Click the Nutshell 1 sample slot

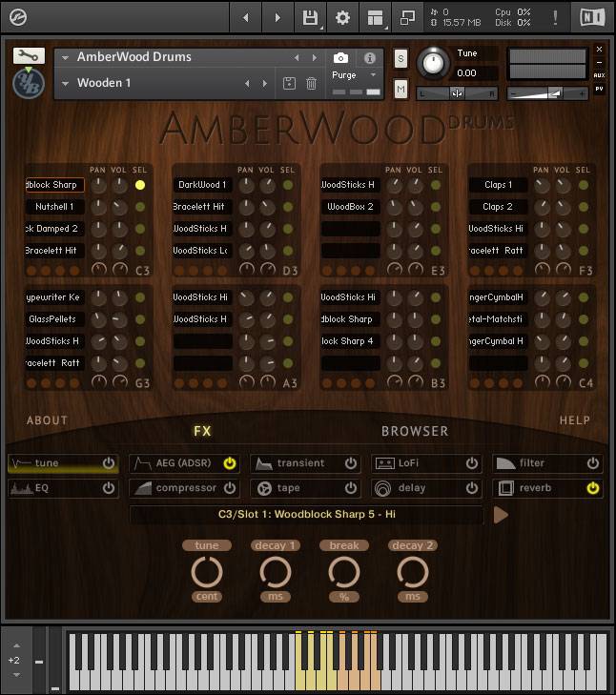point(55,207)
